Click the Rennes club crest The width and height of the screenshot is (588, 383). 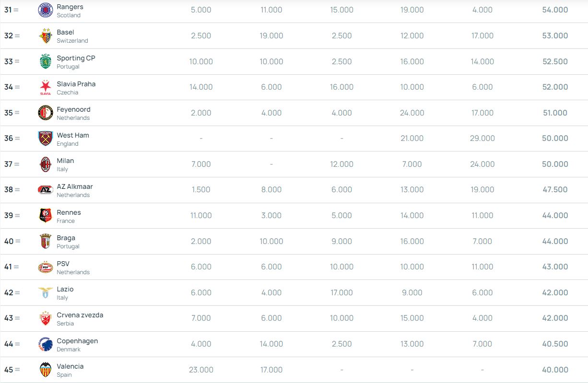point(46,216)
